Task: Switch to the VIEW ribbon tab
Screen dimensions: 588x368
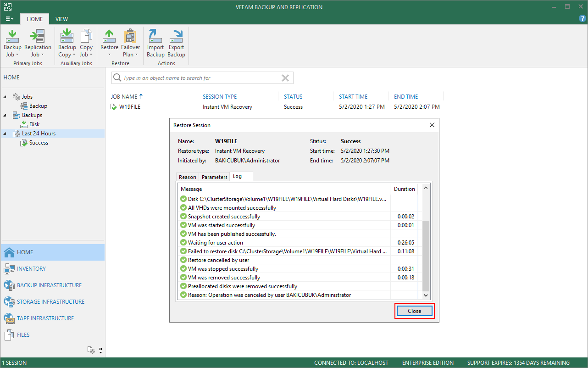Action: pyautogui.click(x=61, y=19)
